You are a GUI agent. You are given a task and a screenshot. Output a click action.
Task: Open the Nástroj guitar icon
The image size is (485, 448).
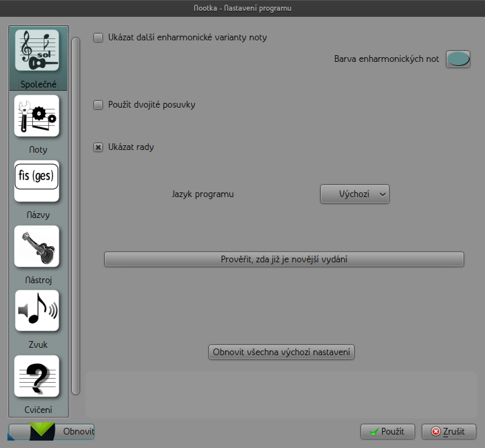(x=37, y=246)
